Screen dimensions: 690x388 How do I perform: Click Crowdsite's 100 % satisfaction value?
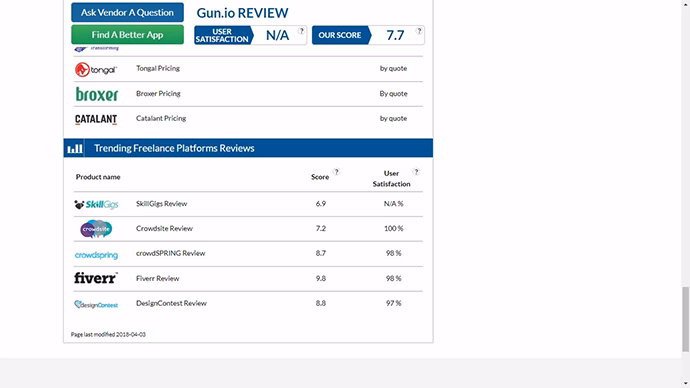click(393, 228)
